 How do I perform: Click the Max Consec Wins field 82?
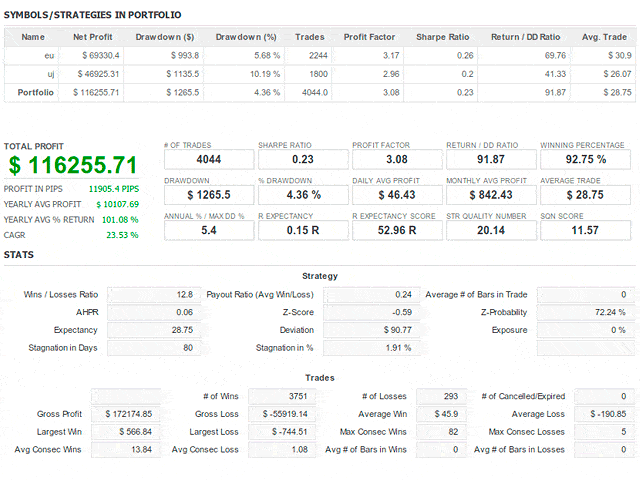[441, 432]
